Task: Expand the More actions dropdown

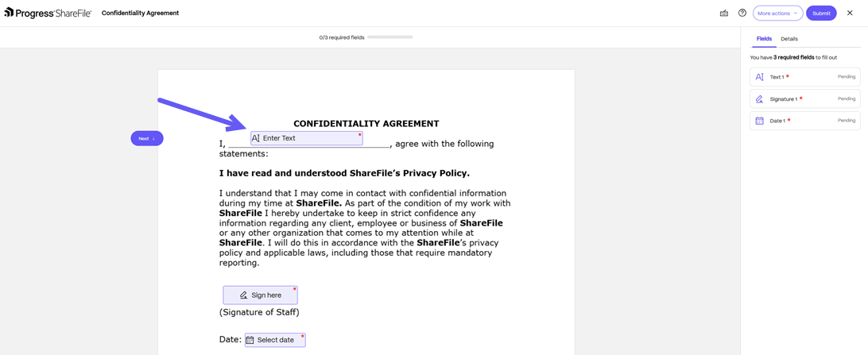Action: click(x=777, y=14)
